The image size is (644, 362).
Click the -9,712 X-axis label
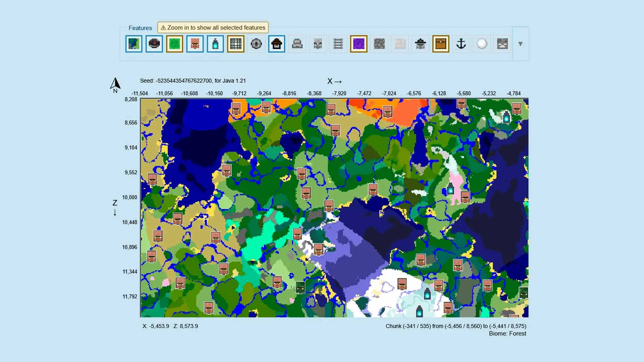[x=239, y=94]
